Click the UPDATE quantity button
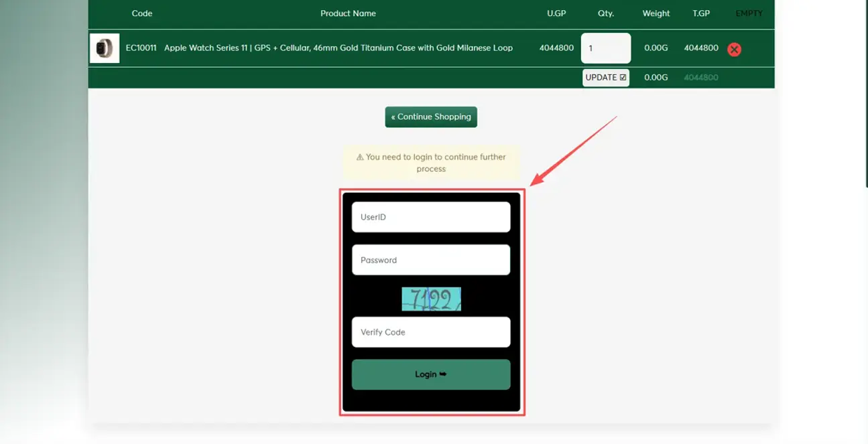This screenshot has width=868, height=444. [x=605, y=78]
